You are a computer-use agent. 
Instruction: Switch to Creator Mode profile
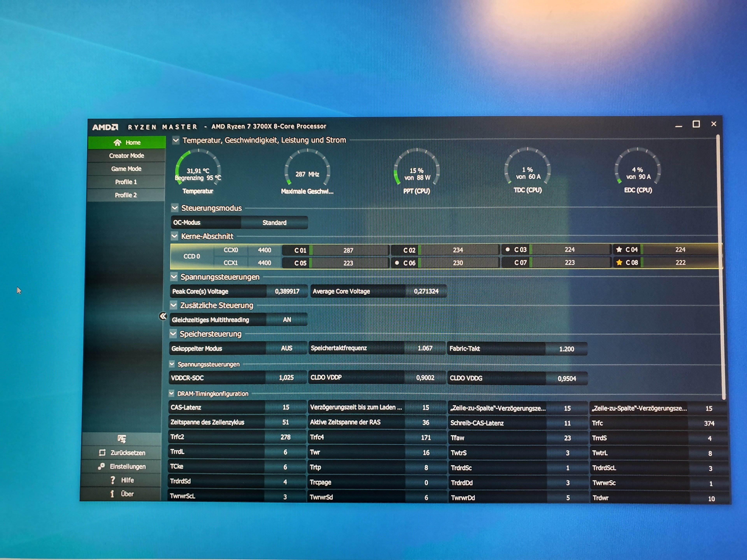click(126, 156)
